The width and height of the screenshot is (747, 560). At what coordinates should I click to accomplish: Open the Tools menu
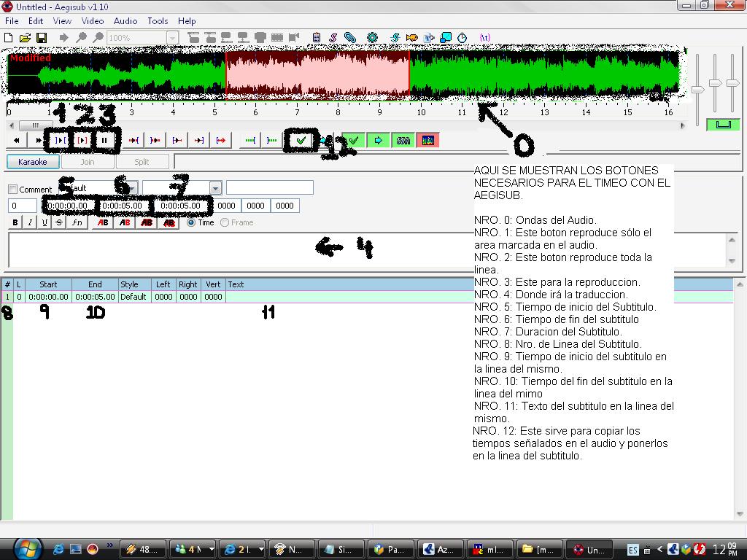tap(158, 21)
